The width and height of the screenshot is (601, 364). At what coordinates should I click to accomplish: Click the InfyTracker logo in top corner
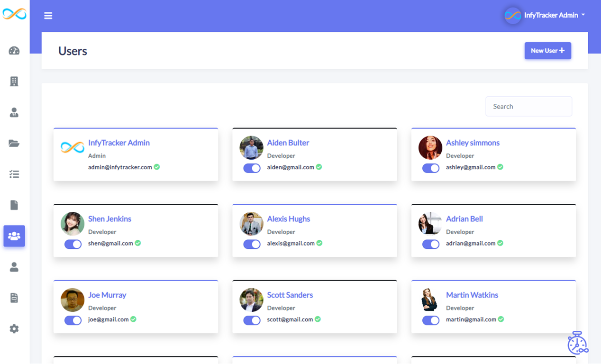click(x=15, y=14)
